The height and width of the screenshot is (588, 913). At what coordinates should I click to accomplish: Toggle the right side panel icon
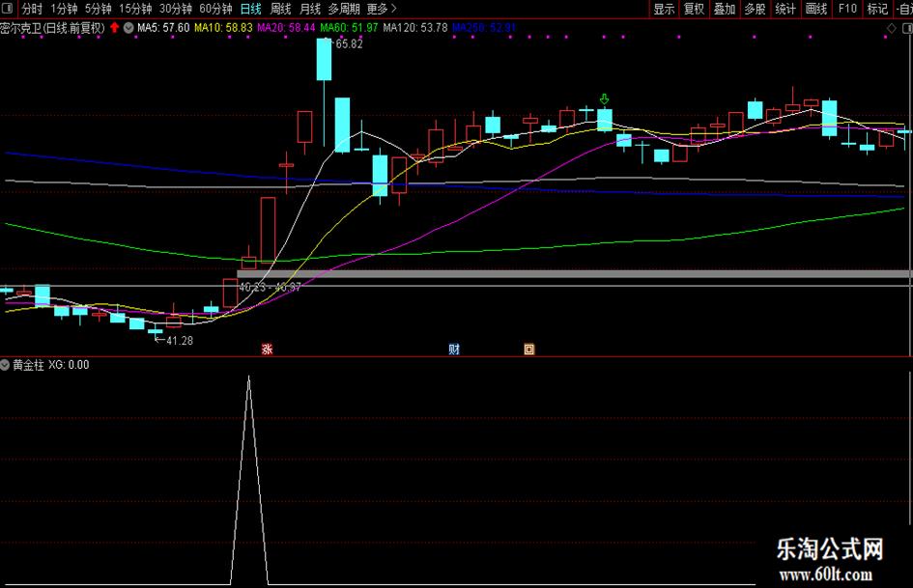(x=907, y=28)
